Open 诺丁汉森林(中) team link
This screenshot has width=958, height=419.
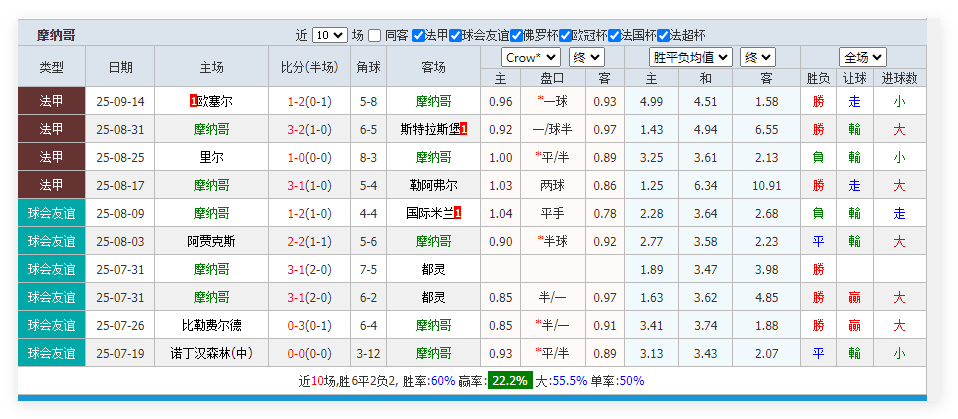(212, 353)
